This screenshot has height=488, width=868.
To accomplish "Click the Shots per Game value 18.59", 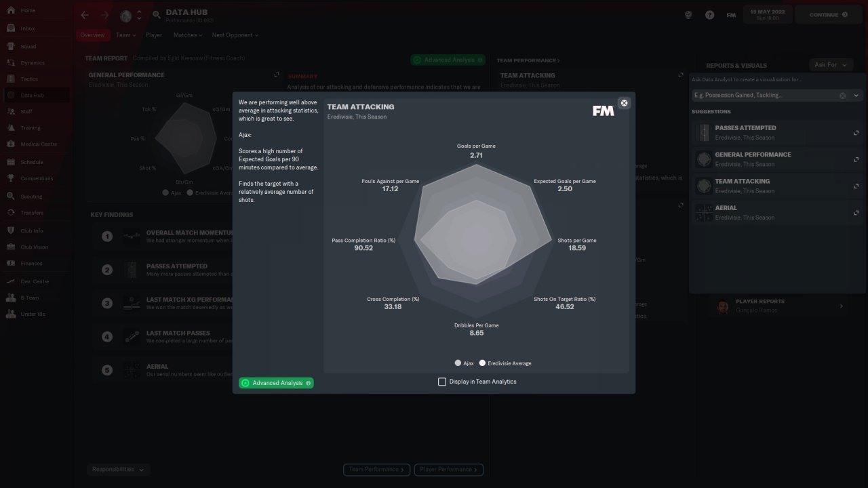I will (x=577, y=248).
